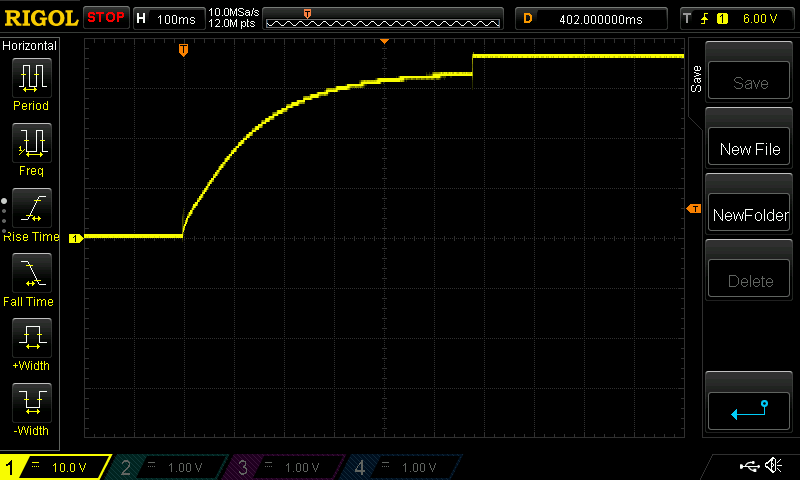Click the New File button
Image resolution: width=800 pixels, height=480 pixels.
749,149
